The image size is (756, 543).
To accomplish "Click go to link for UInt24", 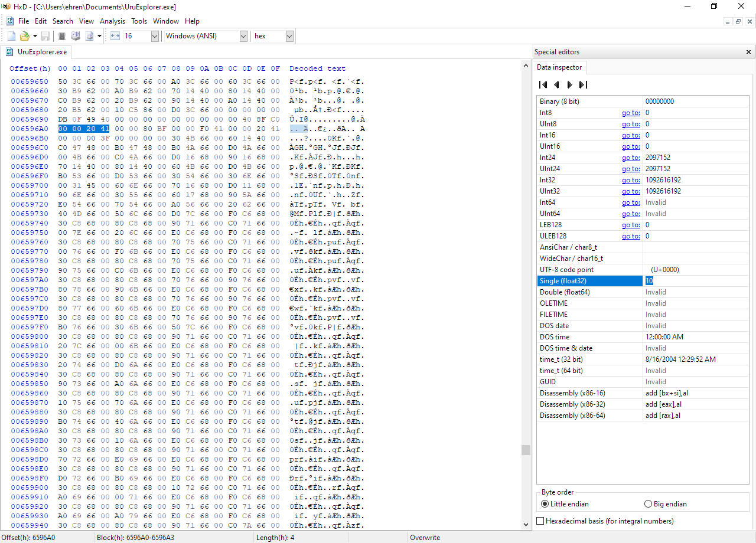I will 631,169.
